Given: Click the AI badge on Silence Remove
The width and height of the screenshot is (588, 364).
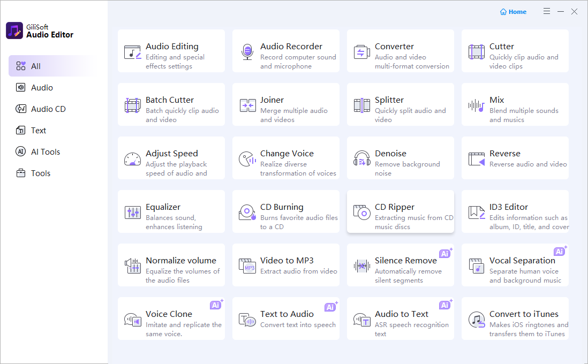Looking at the screenshot, I should 445,253.
